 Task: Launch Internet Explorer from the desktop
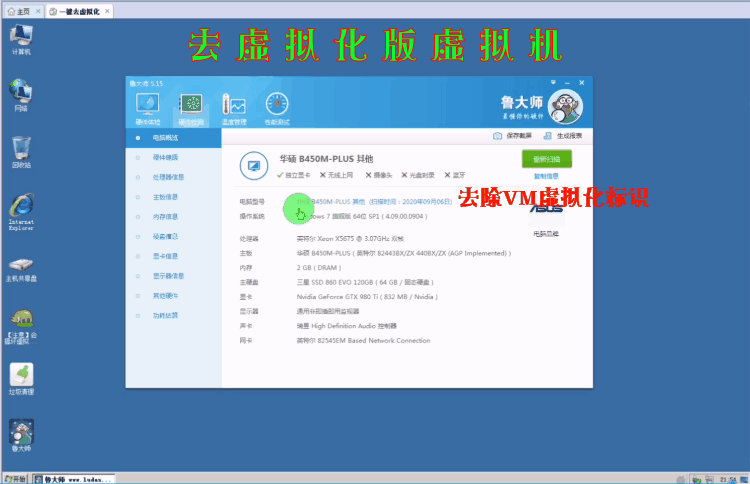pyautogui.click(x=21, y=212)
